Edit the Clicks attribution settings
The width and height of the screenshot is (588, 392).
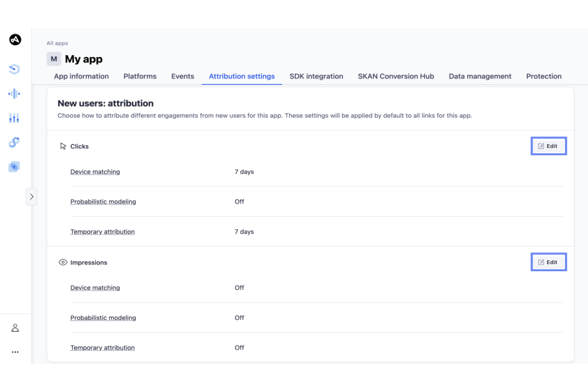[x=548, y=146]
